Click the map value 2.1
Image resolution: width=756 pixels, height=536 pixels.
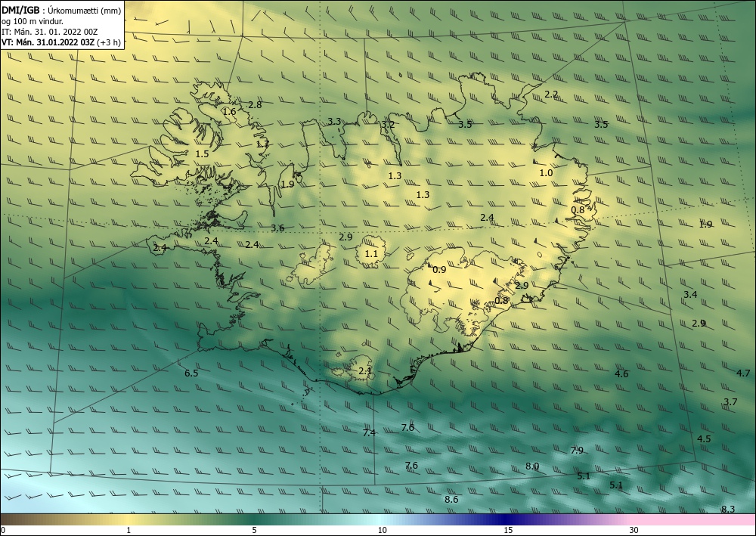(365, 370)
